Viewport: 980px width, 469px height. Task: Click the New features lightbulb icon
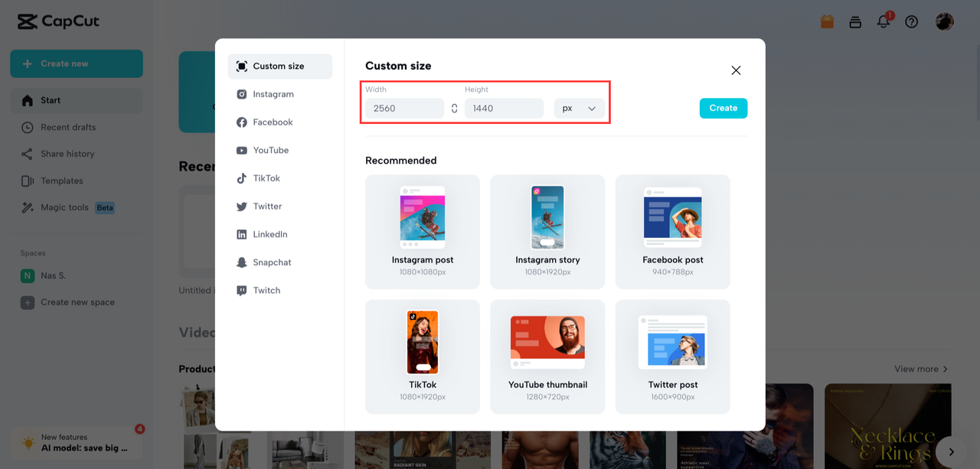(x=28, y=443)
